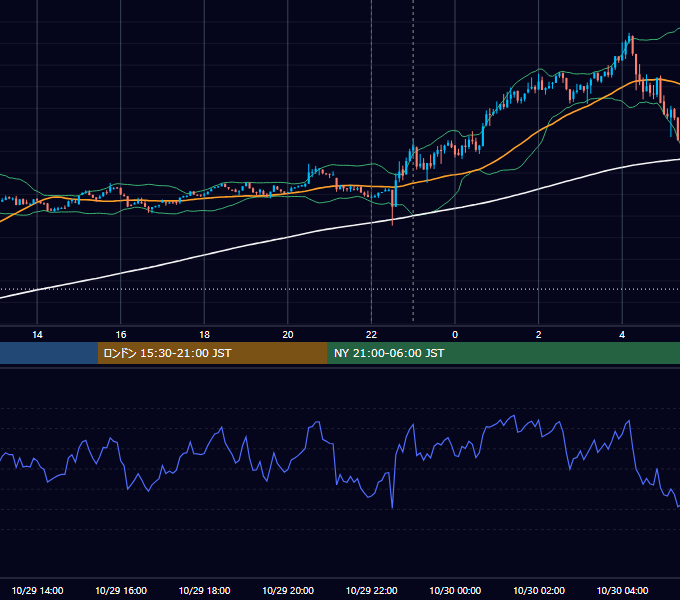This screenshot has width=680, height=600.
Task: Click the '16' hour axis label
Action: click(x=121, y=335)
